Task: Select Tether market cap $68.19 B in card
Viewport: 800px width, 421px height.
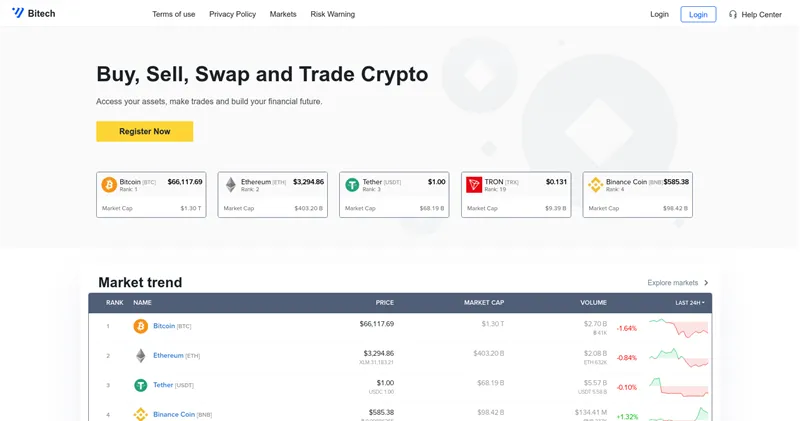Action: coord(432,208)
